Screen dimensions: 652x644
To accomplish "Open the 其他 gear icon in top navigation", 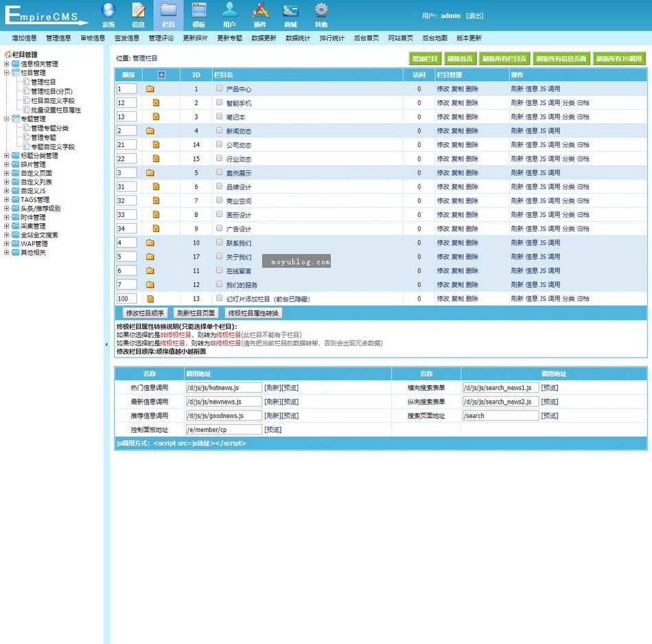I will point(321,10).
